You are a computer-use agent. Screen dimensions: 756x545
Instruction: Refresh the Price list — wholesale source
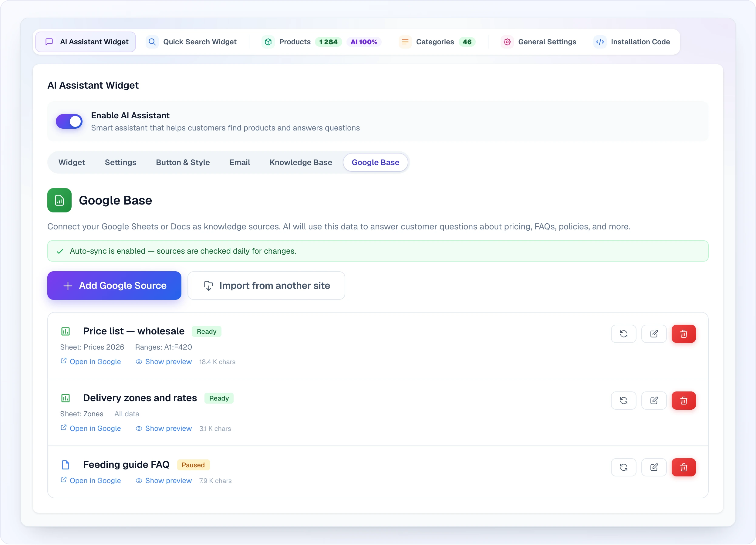624,334
